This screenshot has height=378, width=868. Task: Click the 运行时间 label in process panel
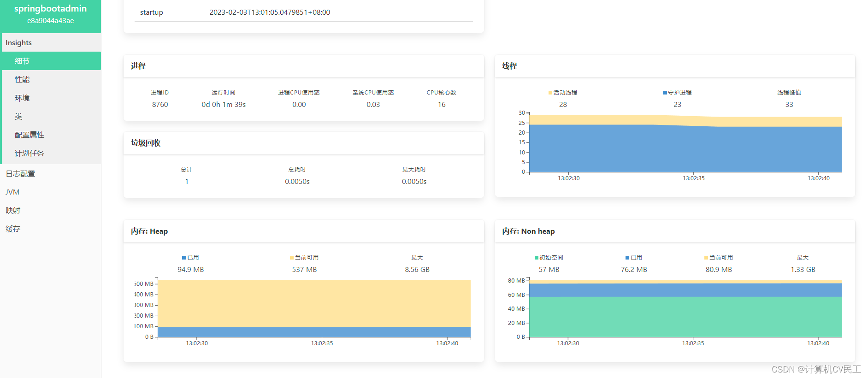(x=224, y=93)
